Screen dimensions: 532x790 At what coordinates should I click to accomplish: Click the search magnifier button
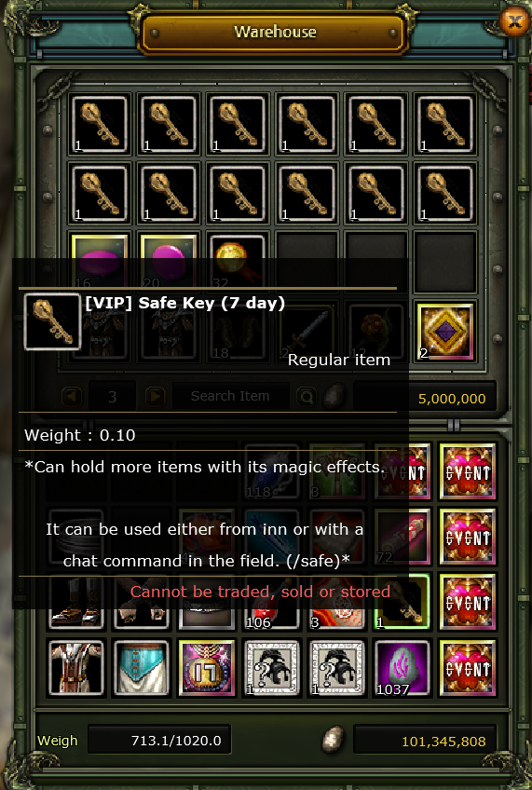click(x=306, y=397)
